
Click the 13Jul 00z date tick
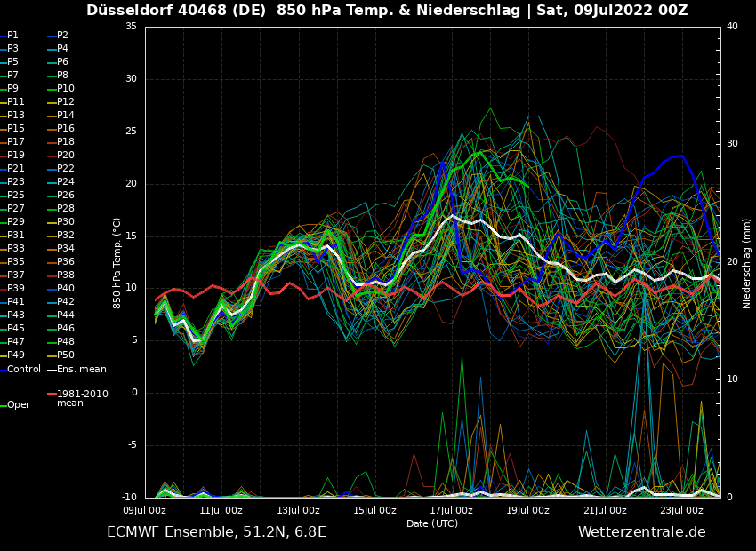pos(298,510)
